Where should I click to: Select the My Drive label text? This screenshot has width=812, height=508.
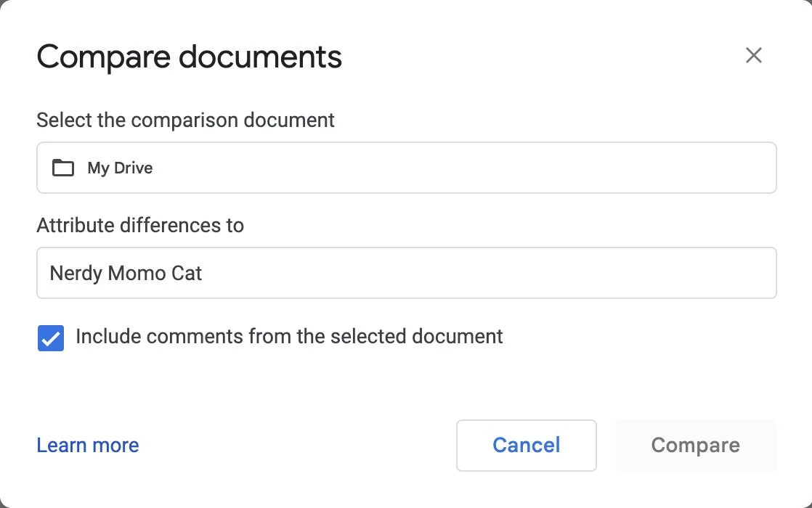pos(120,168)
